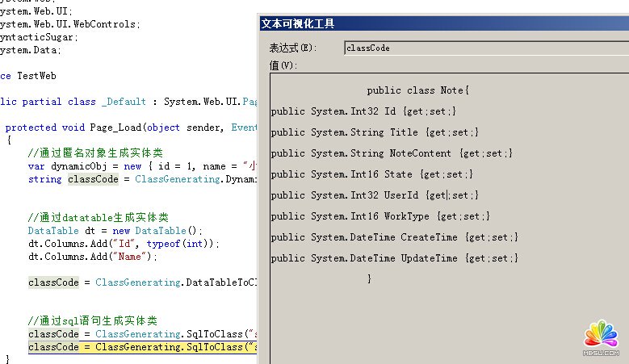The height and width of the screenshot is (364, 629).
Task: Click the 'DateTime UpdateTime' property line
Action: click(x=394, y=258)
